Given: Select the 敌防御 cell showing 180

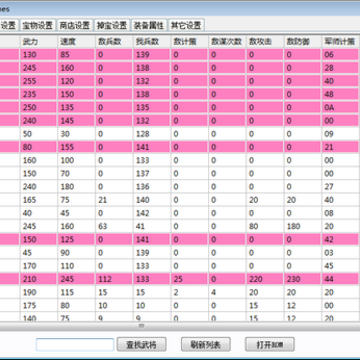Looking at the screenshot, I should 303,226.
